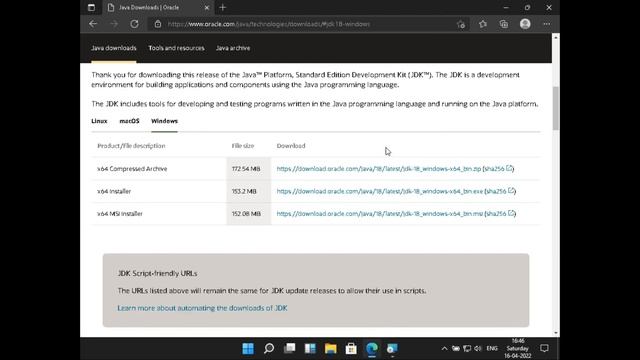The height and width of the screenshot is (360, 640).
Task: Add this page to favorites star-plus icon
Action: [x=461, y=24]
